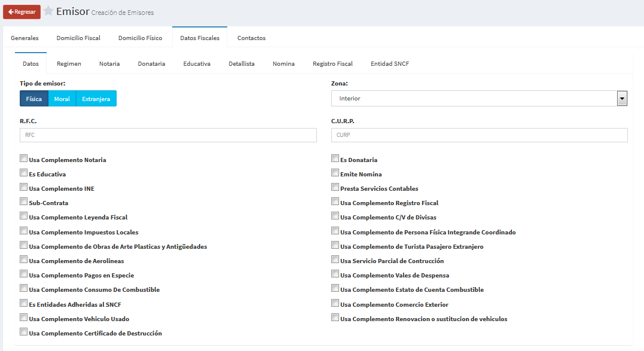
Task: Go to the Entidad SNCF sub-tab
Action: [x=390, y=63]
